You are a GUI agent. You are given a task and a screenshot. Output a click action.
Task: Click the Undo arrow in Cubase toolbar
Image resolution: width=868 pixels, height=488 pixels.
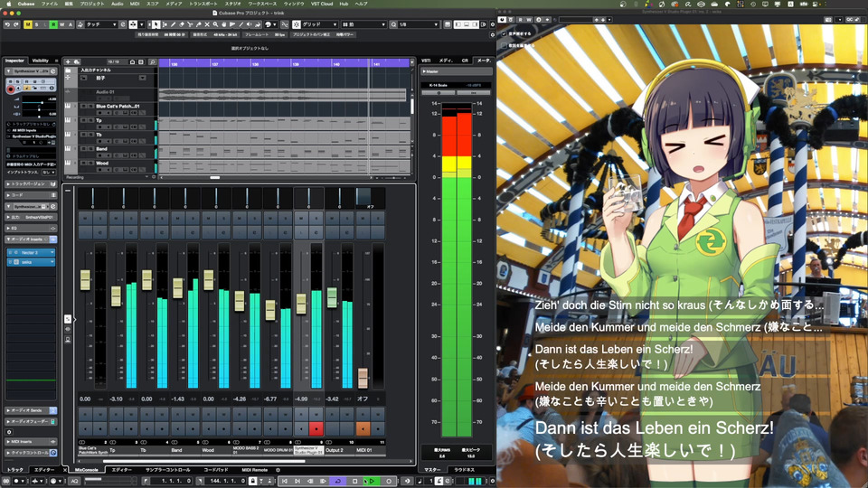point(7,24)
